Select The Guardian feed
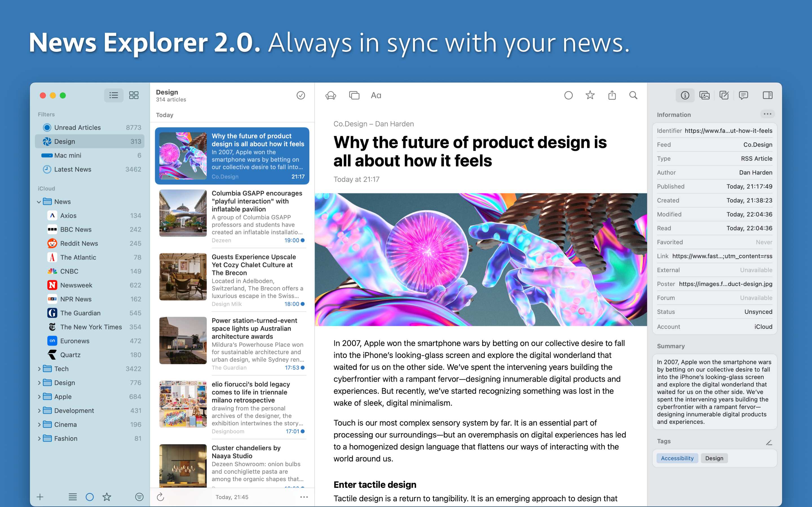 (x=80, y=313)
